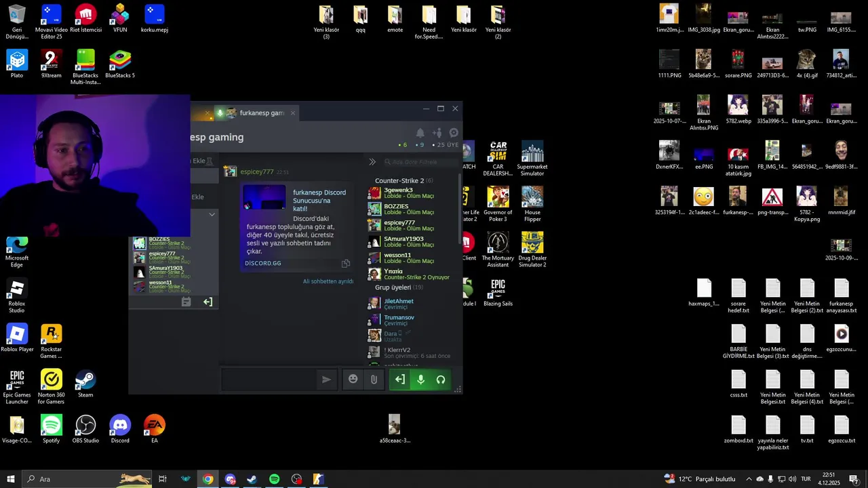Open the House Flipper desktop icon
The image size is (868, 488).
tap(532, 205)
